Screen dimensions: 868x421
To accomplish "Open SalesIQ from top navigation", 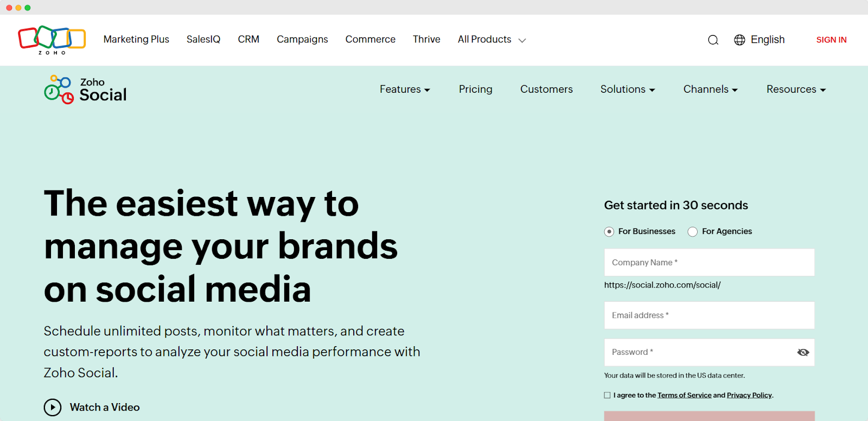I will point(203,40).
